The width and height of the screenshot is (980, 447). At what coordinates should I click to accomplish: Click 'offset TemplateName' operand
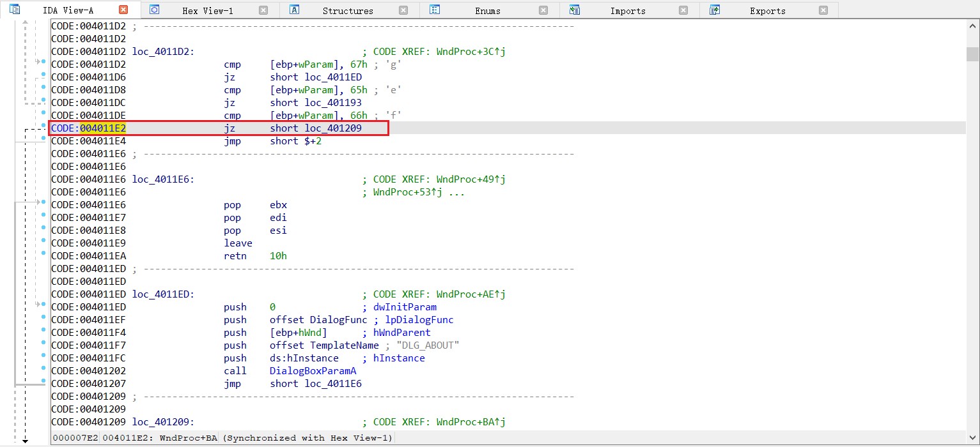point(324,345)
